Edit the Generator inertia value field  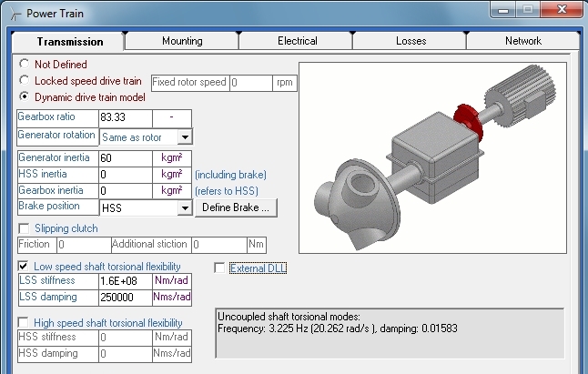point(125,158)
